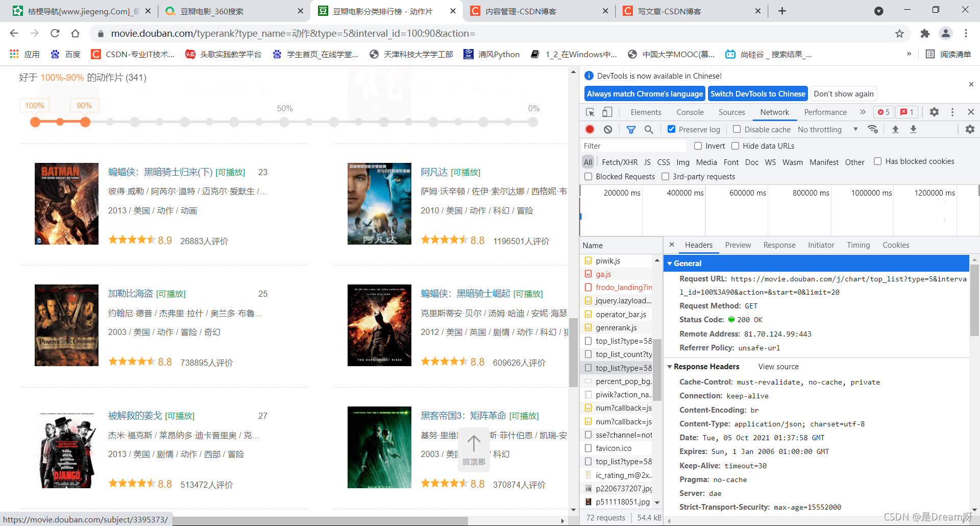Clear the network log icon
The width and height of the screenshot is (980, 526).
pyautogui.click(x=608, y=129)
